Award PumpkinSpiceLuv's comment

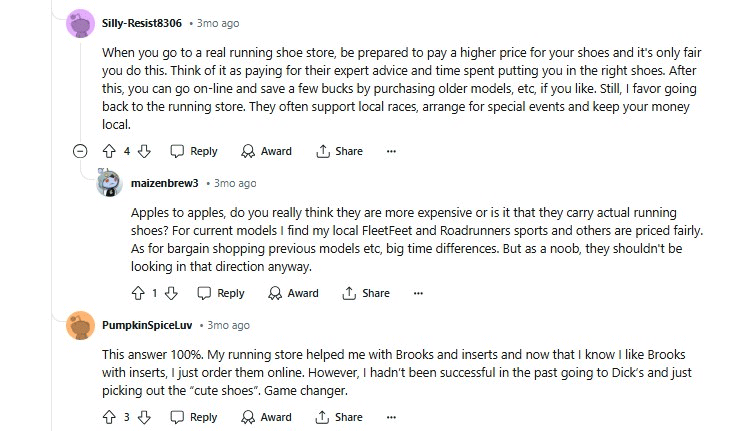click(x=266, y=417)
